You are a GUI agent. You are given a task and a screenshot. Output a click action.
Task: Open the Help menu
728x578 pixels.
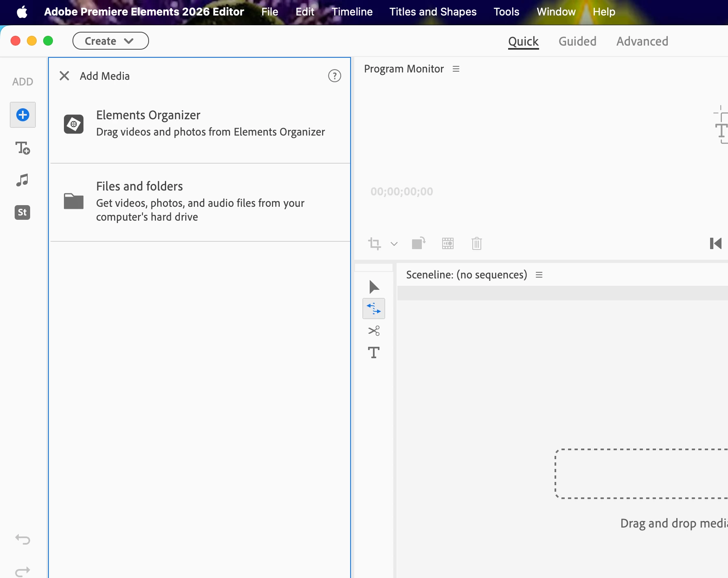pos(604,12)
